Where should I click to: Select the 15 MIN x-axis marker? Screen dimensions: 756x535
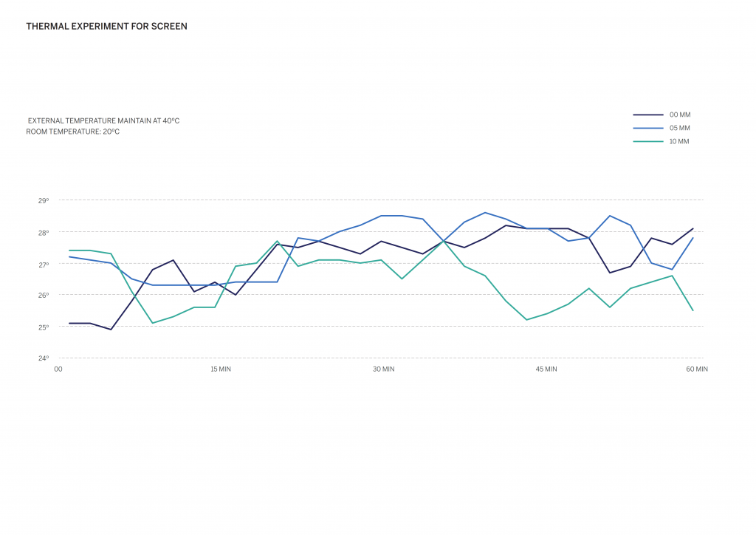(x=220, y=369)
